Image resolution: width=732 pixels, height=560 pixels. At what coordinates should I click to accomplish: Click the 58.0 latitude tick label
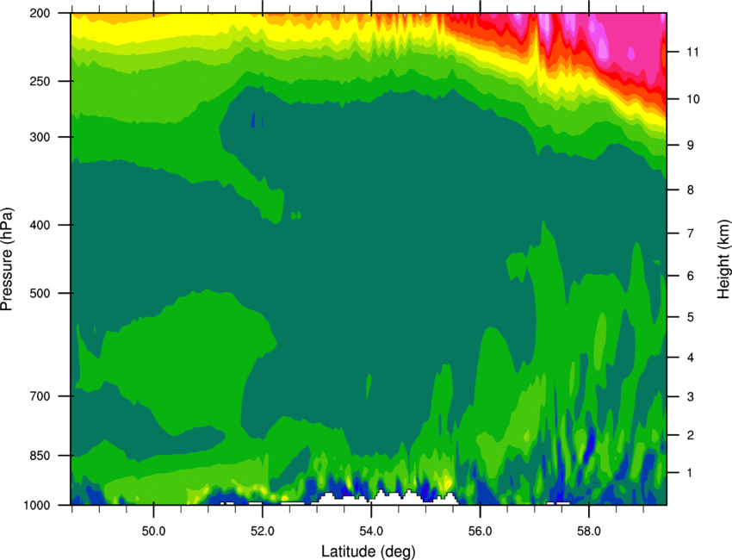tap(589, 532)
